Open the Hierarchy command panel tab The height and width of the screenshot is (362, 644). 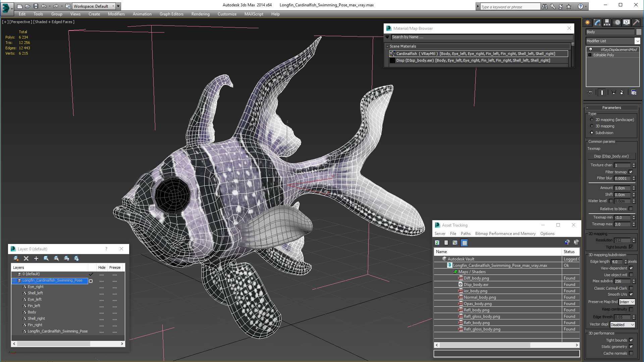(x=607, y=22)
